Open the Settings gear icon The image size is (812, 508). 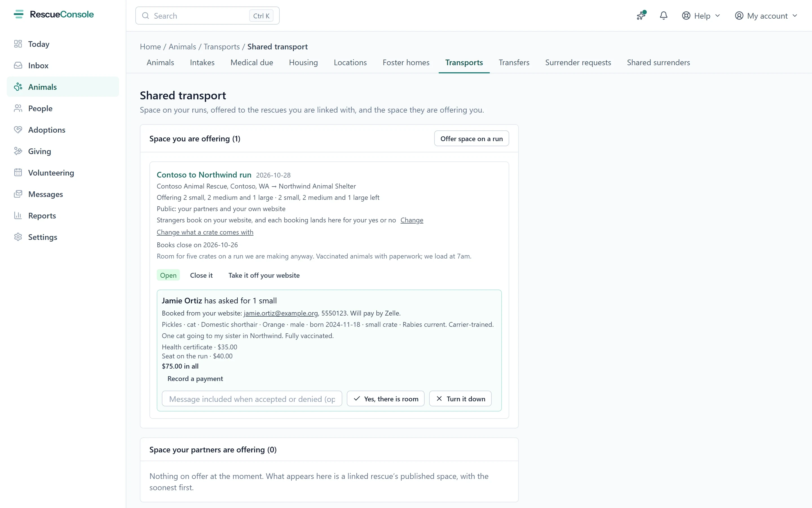pyautogui.click(x=18, y=237)
